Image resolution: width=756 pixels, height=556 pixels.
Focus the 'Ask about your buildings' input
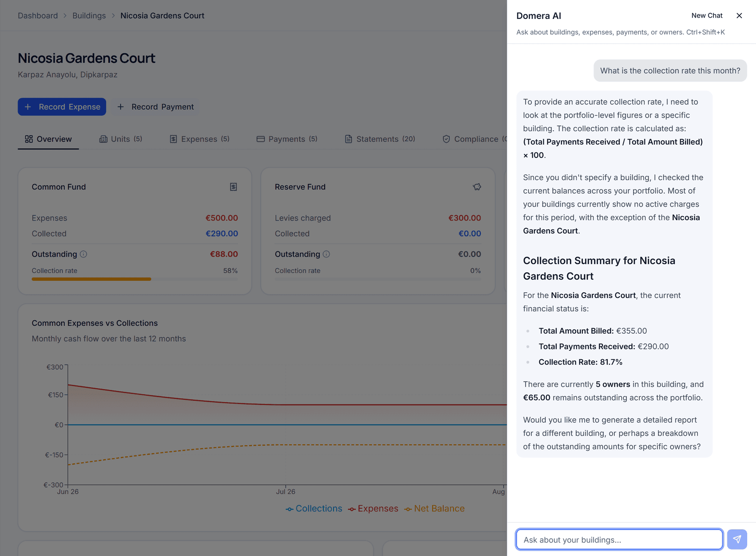pyautogui.click(x=619, y=539)
